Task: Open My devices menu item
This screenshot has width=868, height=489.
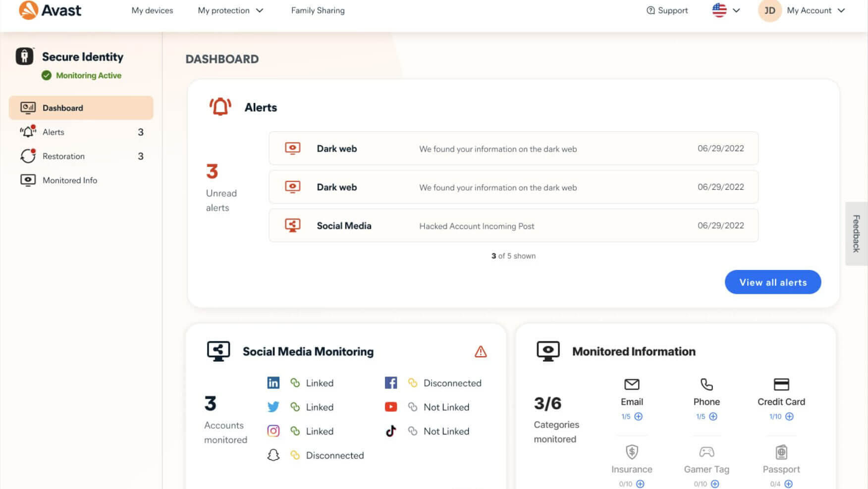Action: 152,10
